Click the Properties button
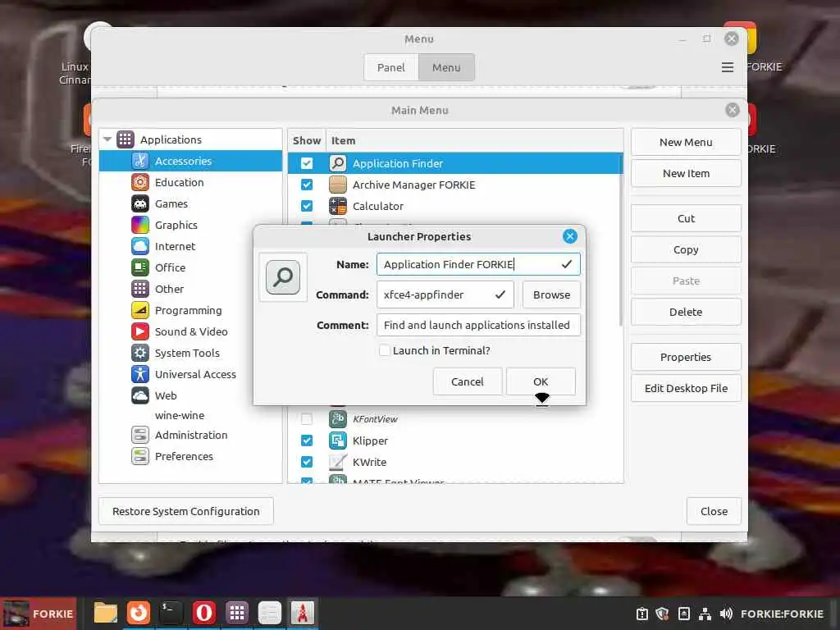Image resolution: width=840 pixels, height=630 pixels. (x=686, y=358)
